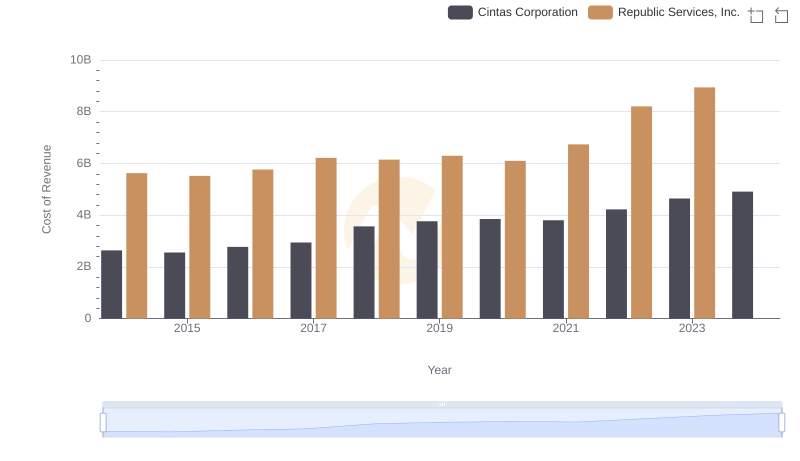Image resolution: width=800 pixels, height=461 pixels.
Task: Click the Republic Services bar at 2015
Action: [199, 247]
